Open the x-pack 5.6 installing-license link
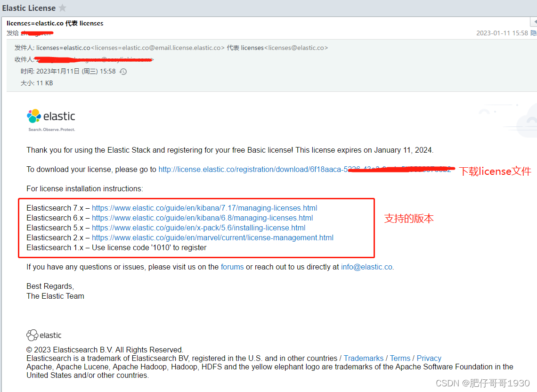The image size is (537, 392). [199, 228]
